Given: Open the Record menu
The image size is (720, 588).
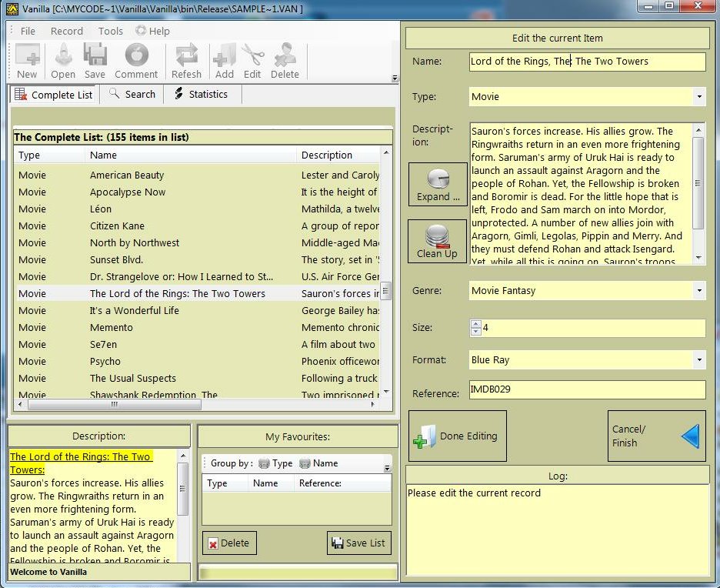Looking at the screenshot, I should 67,31.
